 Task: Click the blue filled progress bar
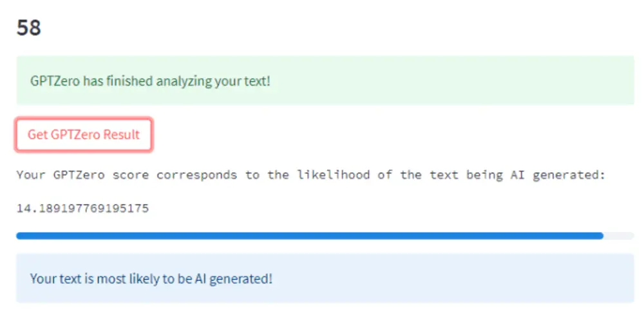pyautogui.click(x=309, y=236)
